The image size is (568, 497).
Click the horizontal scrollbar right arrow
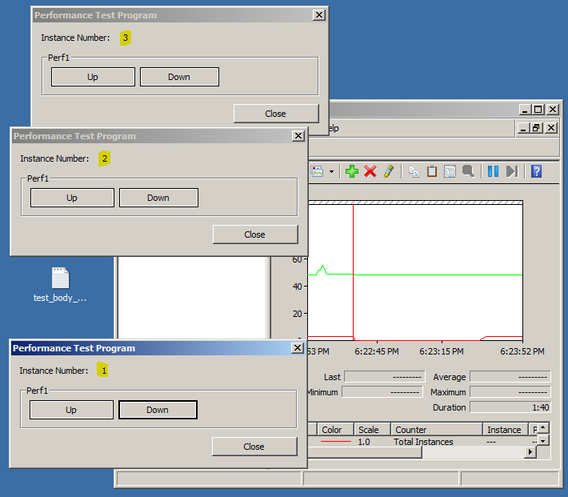click(x=531, y=452)
